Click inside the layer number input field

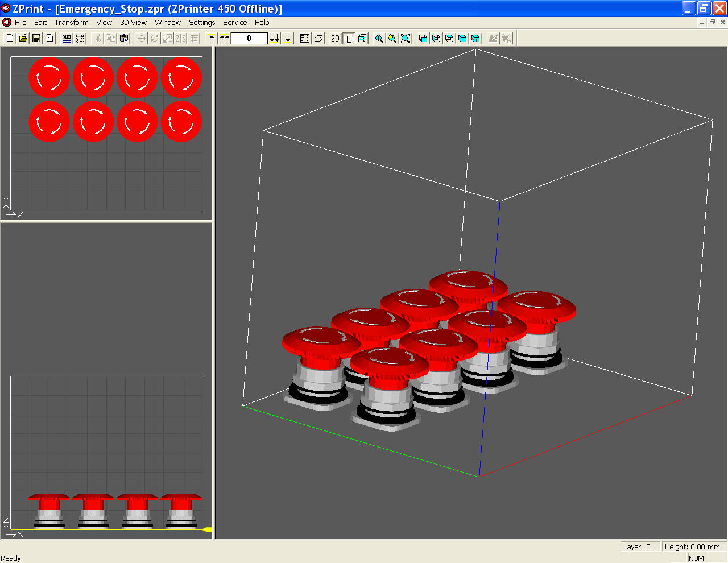pos(250,38)
